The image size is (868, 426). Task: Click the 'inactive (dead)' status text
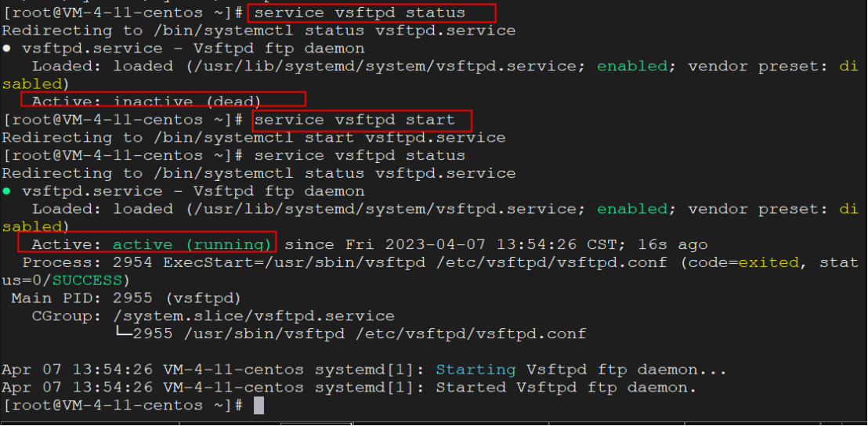pyautogui.click(x=187, y=102)
